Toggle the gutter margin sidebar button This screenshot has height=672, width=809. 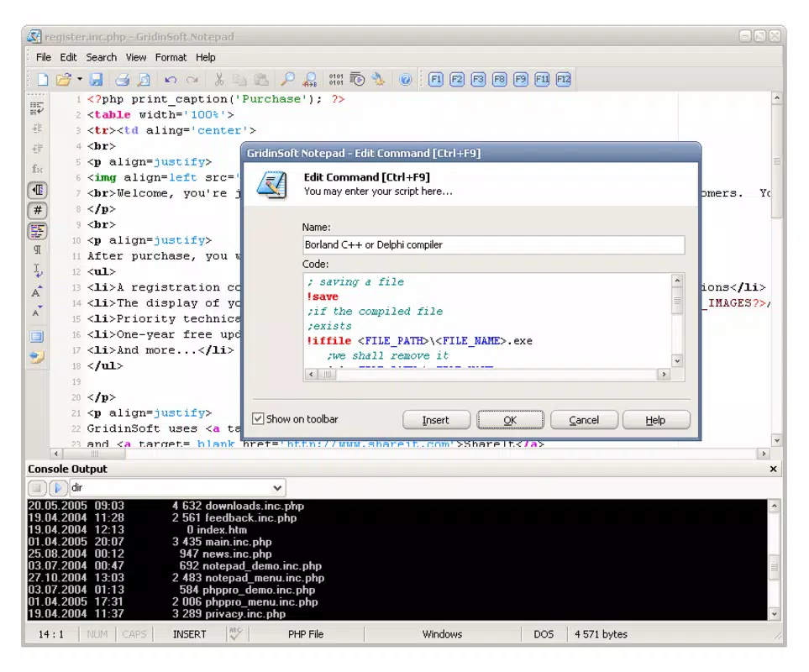[x=38, y=191]
